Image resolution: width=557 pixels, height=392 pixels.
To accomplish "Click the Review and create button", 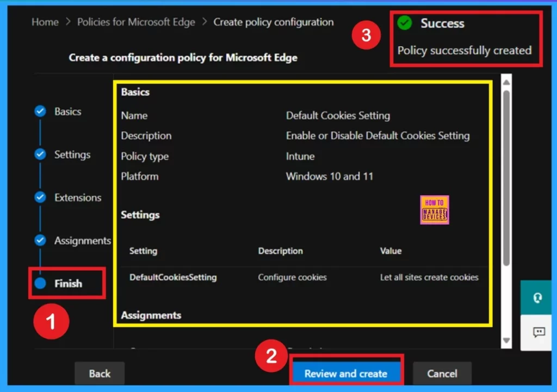I will (346, 373).
